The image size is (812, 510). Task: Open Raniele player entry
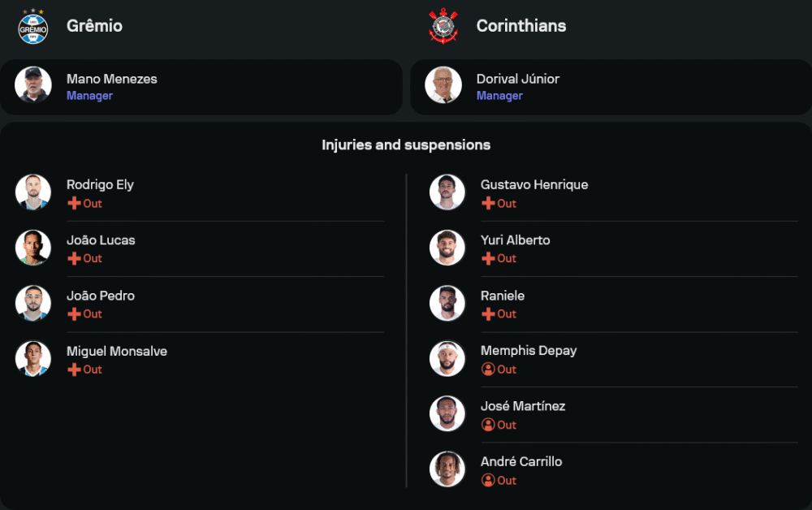tap(503, 296)
